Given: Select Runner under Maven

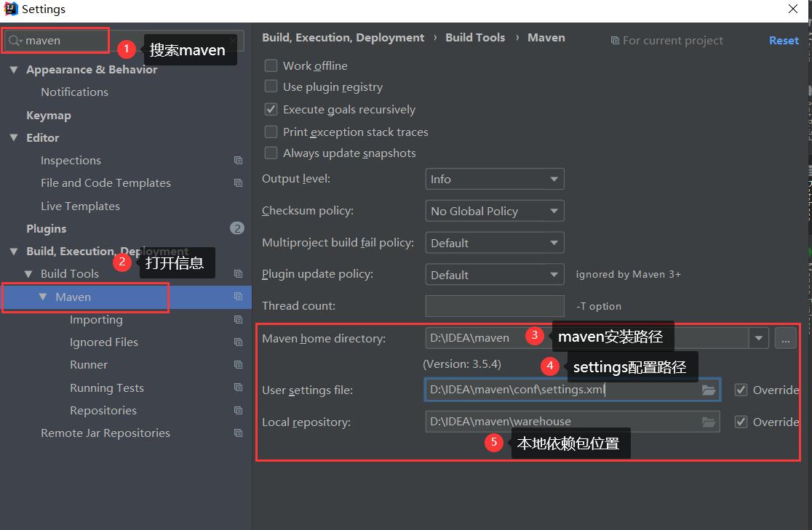Looking at the screenshot, I should pyautogui.click(x=89, y=365).
